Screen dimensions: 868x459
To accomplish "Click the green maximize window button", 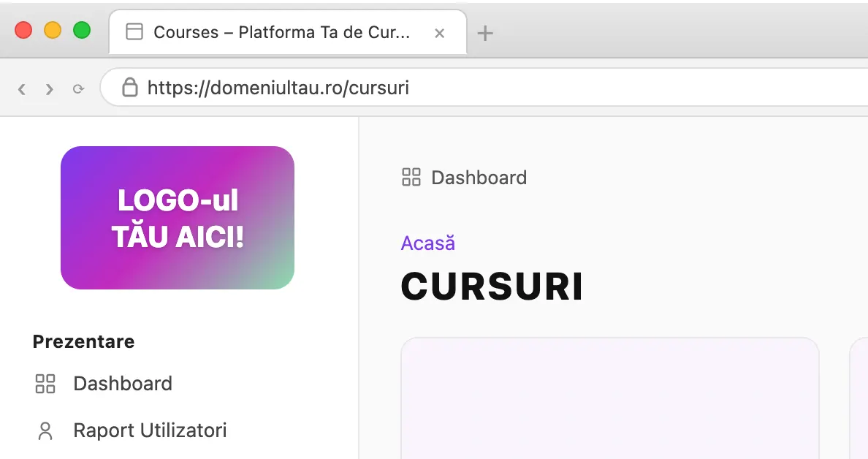I will click(82, 30).
